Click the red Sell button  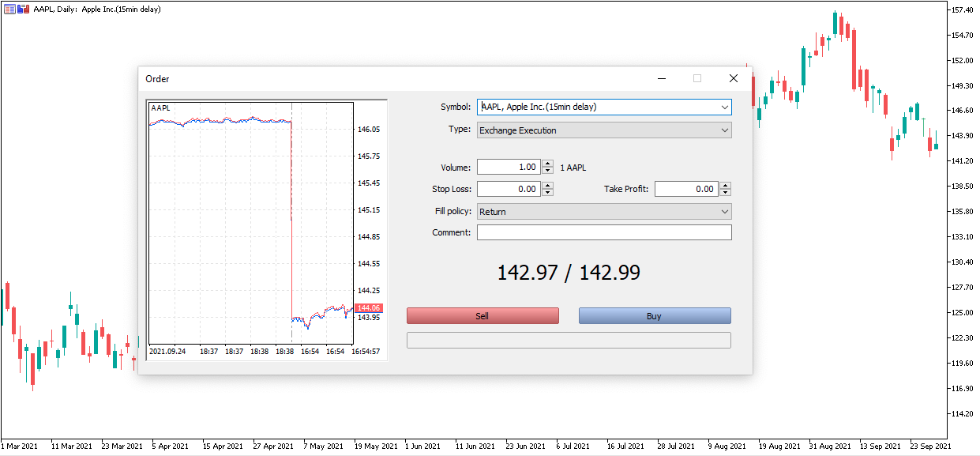click(x=482, y=316)
